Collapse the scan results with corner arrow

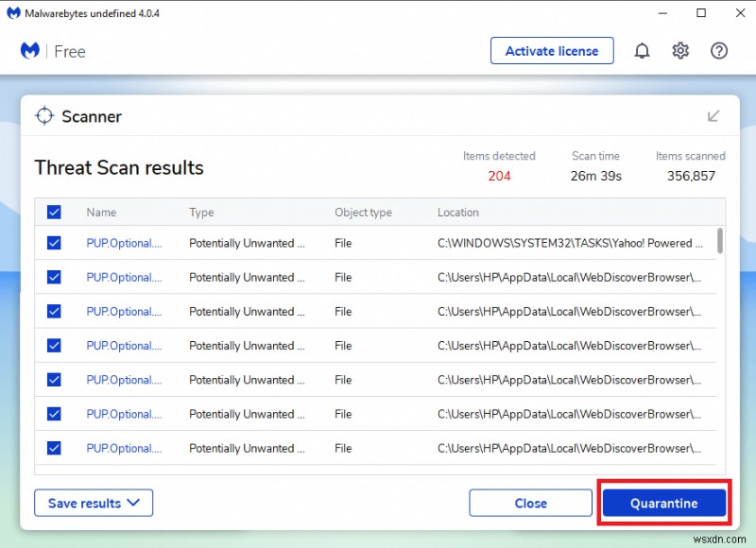point(713,114)
